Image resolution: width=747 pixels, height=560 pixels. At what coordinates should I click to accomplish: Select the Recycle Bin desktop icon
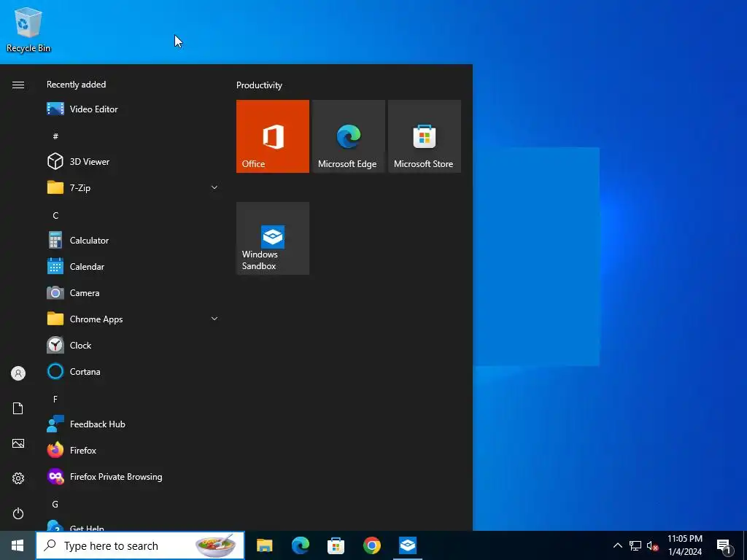click(28, 29)
